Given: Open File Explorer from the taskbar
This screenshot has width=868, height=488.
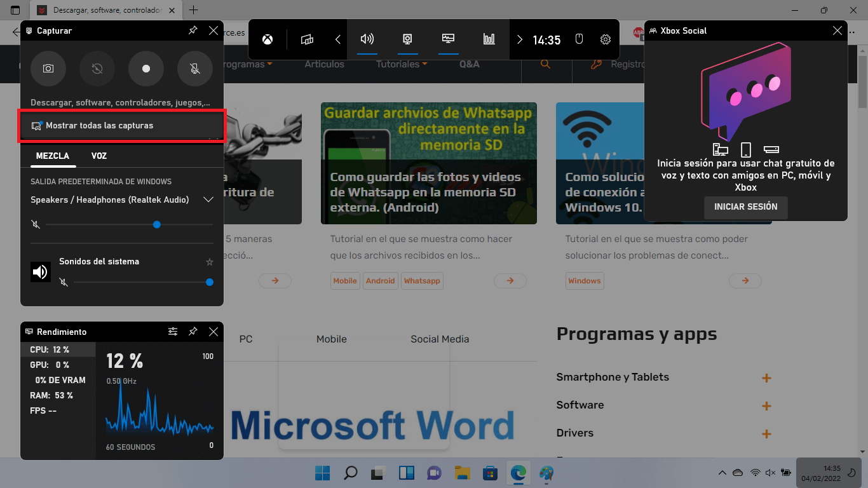Looking at the screenshot, I should [462, 473].
